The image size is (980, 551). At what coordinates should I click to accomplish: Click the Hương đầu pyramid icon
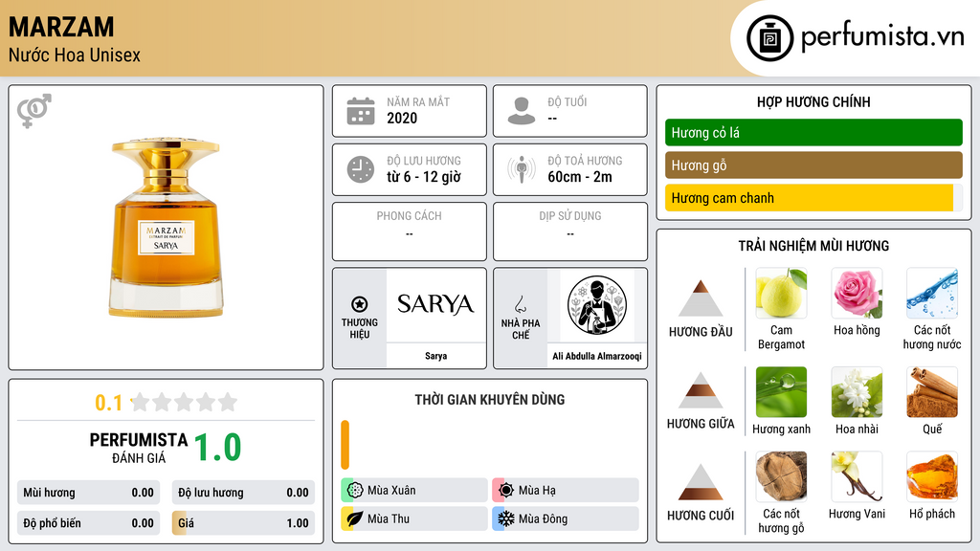point(701,298)
